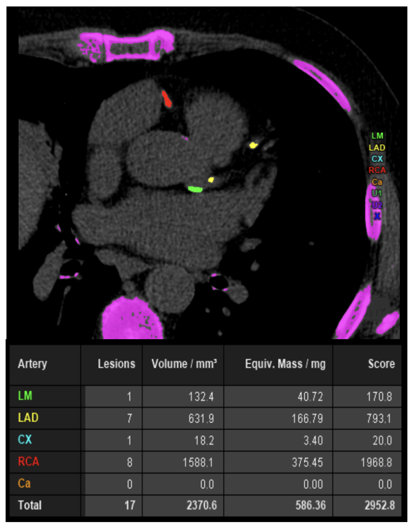Click the Score column header
Image resolution: width=413 pixels, height=532 pixels.
tap(381, 364)
